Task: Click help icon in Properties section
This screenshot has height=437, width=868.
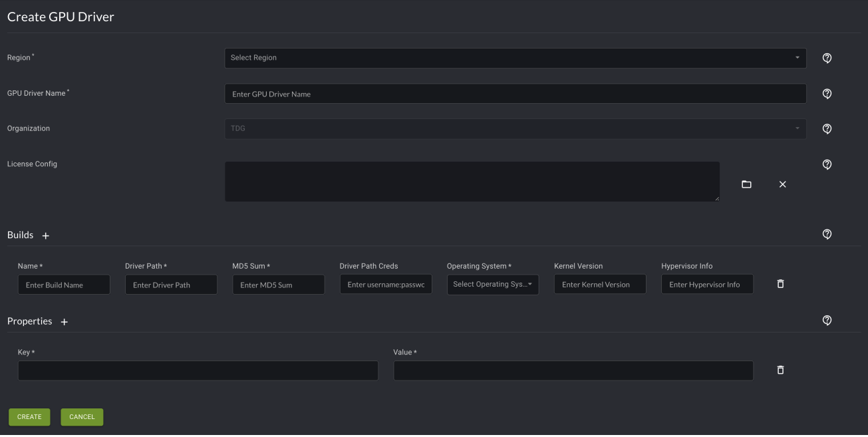Action: click(x=827, y=321)
